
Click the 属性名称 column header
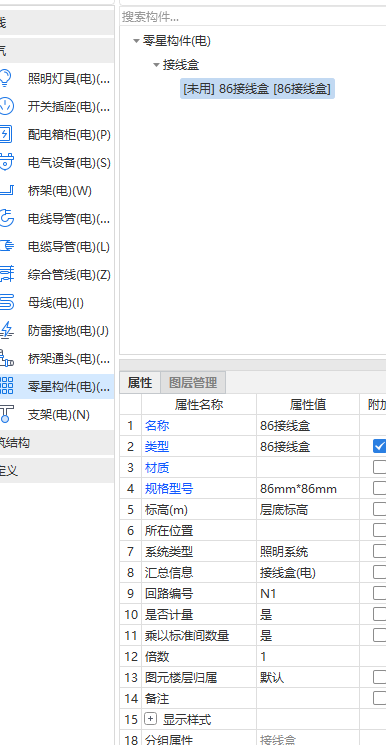click(x=199, y=404)
